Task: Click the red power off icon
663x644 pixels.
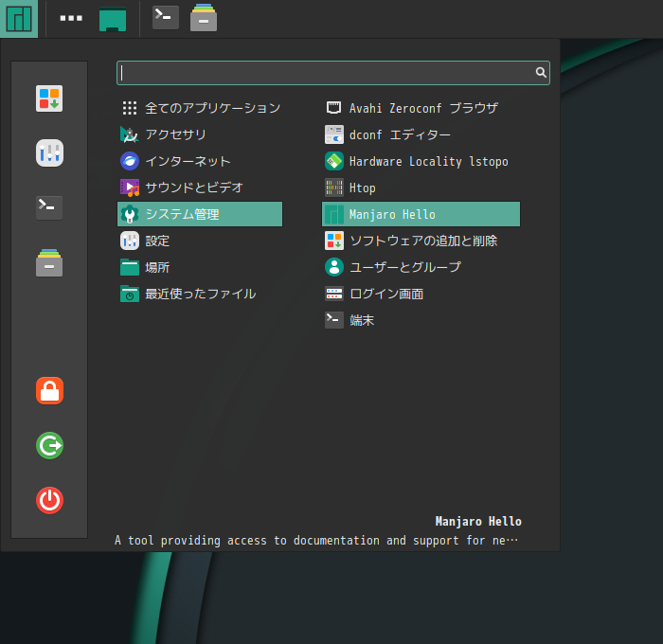Action: coord(49,501)
